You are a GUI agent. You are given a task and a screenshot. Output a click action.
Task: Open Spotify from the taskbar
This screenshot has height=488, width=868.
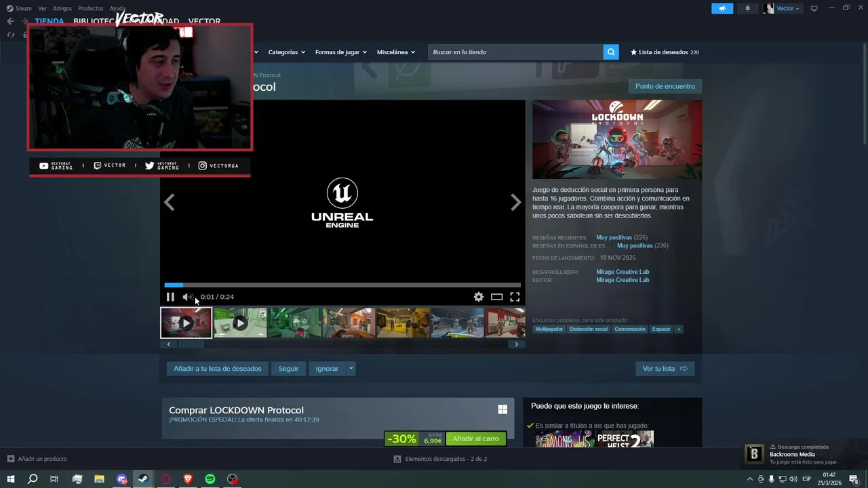coord(210,479)
